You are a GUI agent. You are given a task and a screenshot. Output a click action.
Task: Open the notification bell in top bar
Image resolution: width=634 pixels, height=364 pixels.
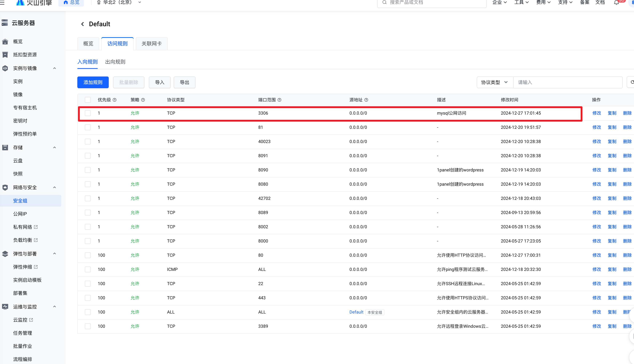tap(616, 3)
